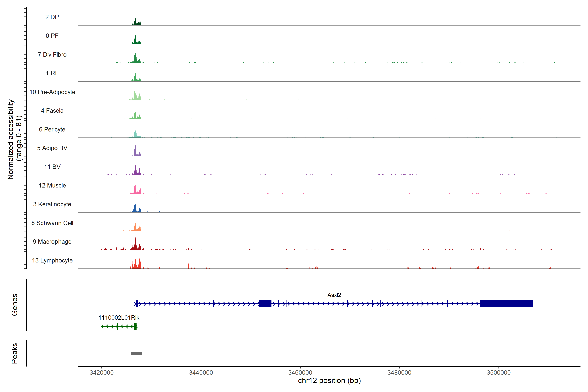Click the Genes panel label

(x=15, y=304)
